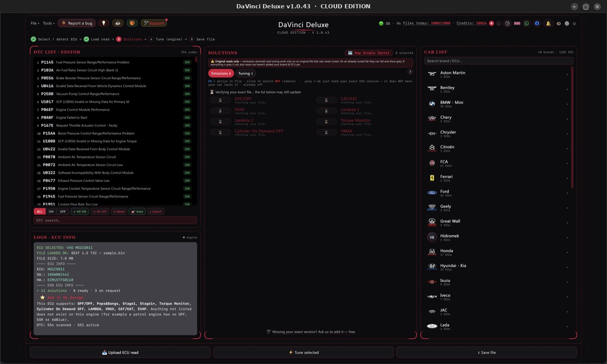Expand the Bentley brand row
This screenshot has height=364, width=607.
[x=498, y=89]
